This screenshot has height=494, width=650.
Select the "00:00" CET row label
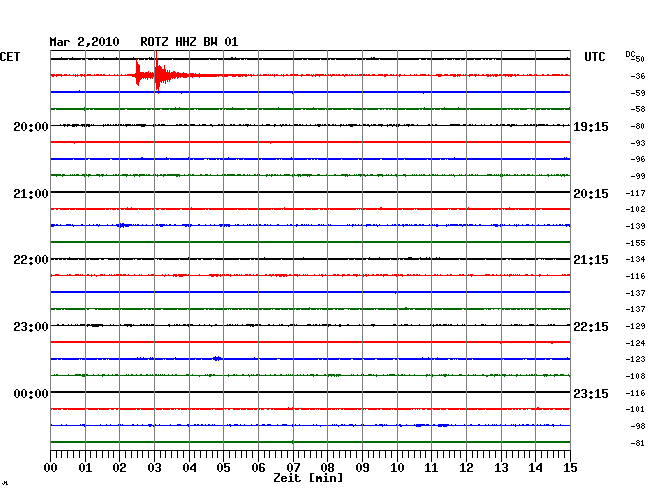pyautogui.click(x=31, y=393)
